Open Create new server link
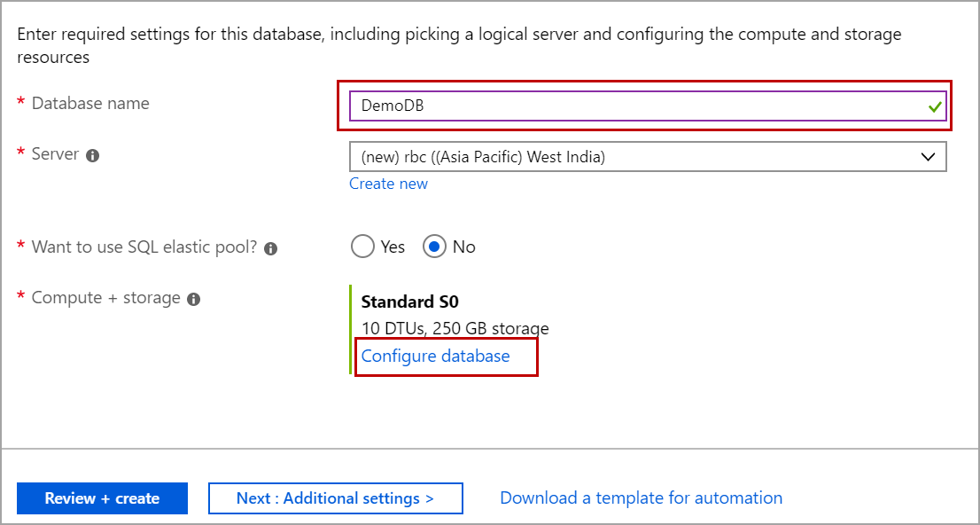The width and height of the screenshot is (980, 525). [x=388, y=183]
